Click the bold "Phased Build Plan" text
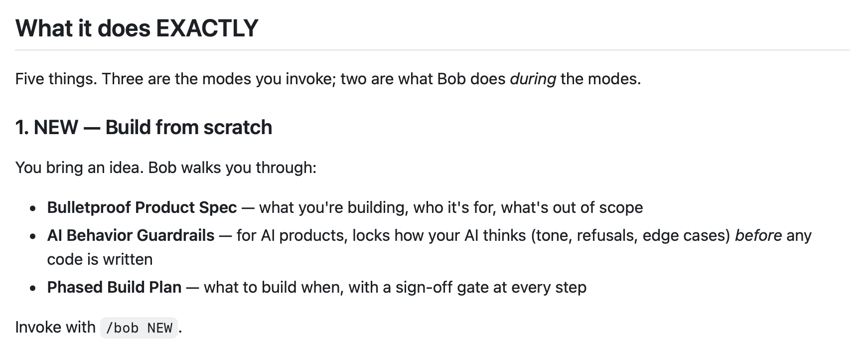 (x=114, y=287)
